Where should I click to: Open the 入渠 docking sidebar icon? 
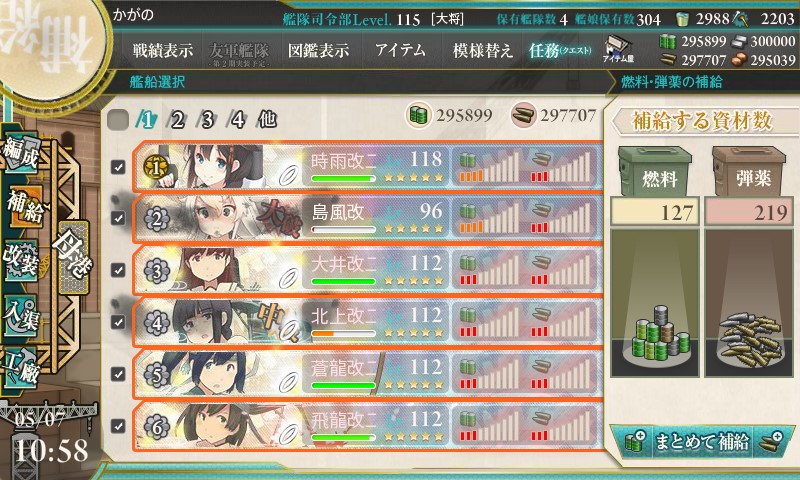(21, 315)
